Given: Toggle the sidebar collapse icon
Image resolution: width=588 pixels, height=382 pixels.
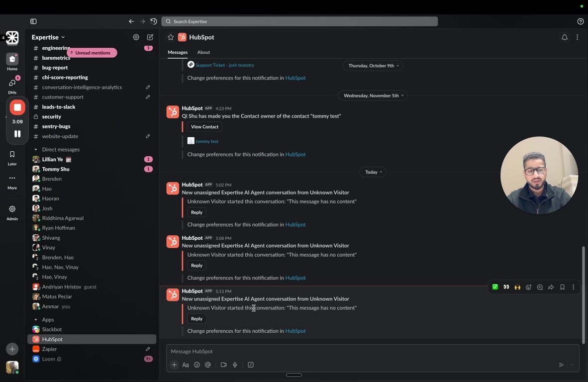Looking at the screenshot, I should click(33, 21).
